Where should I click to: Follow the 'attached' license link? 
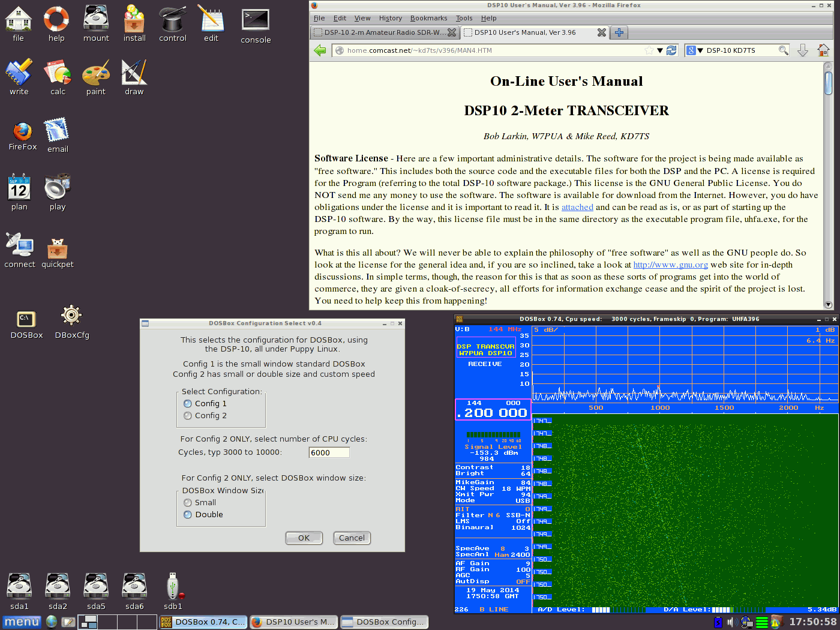click(x=577, y=207)
